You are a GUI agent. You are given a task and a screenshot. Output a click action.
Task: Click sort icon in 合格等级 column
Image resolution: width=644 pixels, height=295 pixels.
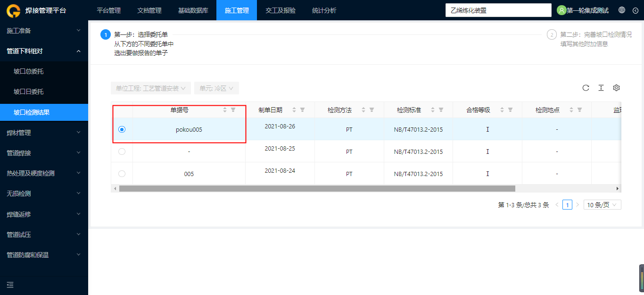502,110
